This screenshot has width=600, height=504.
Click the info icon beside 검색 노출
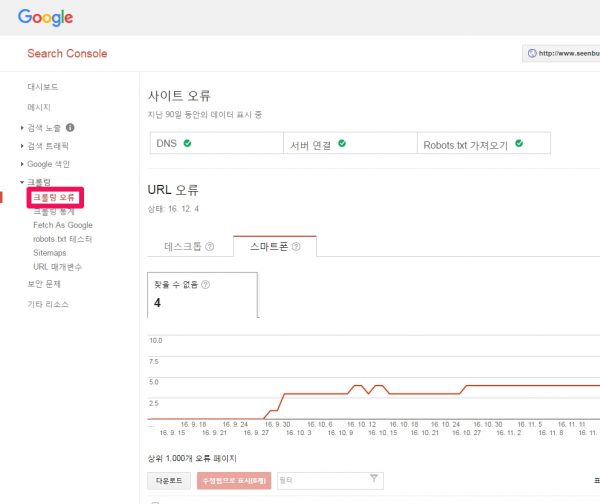[70, 127]
